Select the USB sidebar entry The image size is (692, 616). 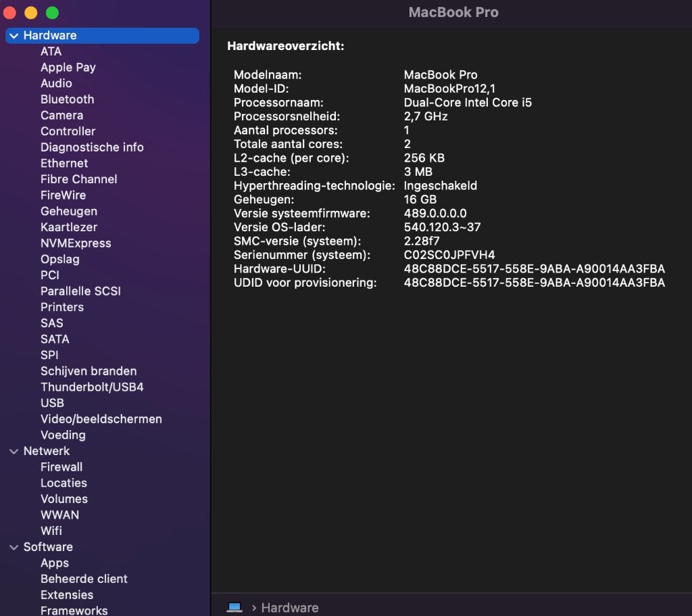point(52,403)
